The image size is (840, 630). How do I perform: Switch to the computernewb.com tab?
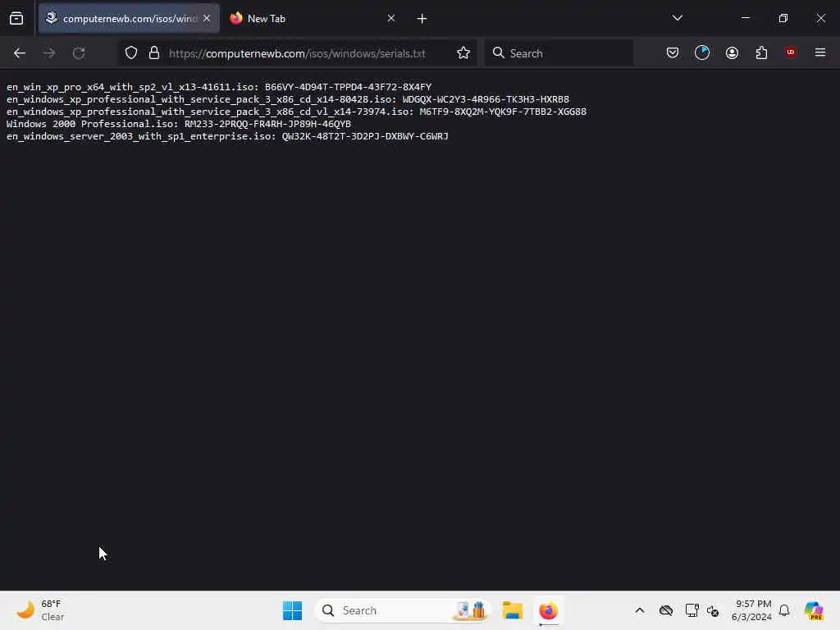(129, 18)
